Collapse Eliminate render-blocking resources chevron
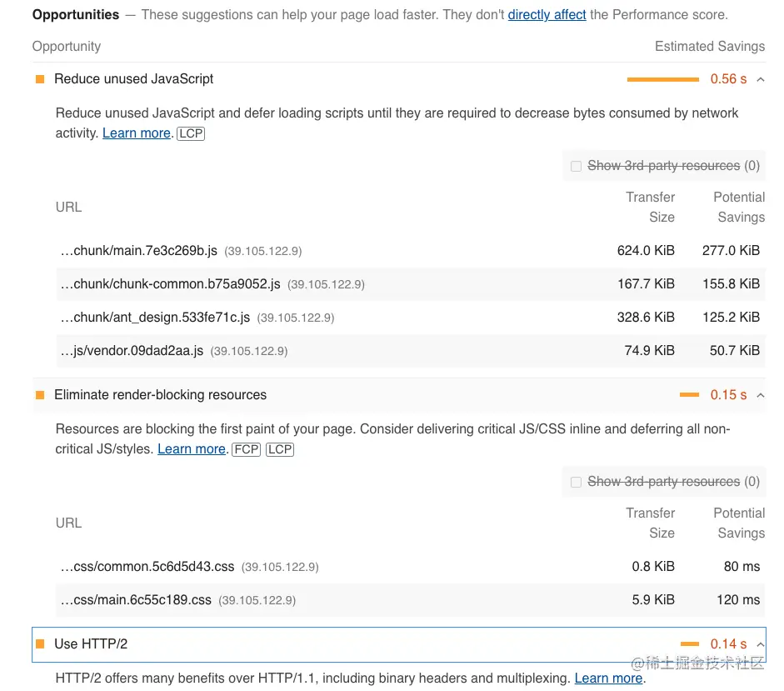The image size is (784, 691). click(760, 395)
